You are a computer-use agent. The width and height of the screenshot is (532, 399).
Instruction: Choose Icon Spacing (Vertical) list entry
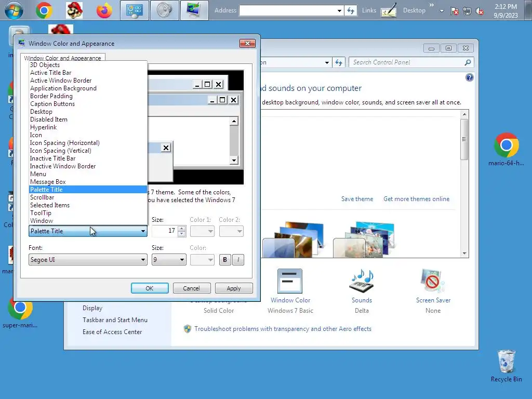coord(88,151)
